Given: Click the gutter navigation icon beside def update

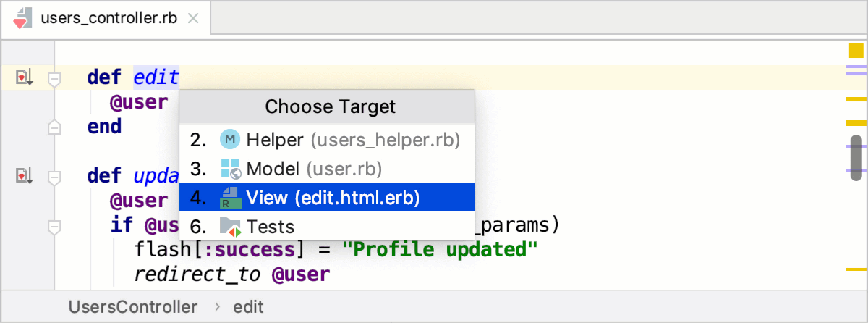Looking at the screenshot, I should pyautogui.click(x=24, y=176).
